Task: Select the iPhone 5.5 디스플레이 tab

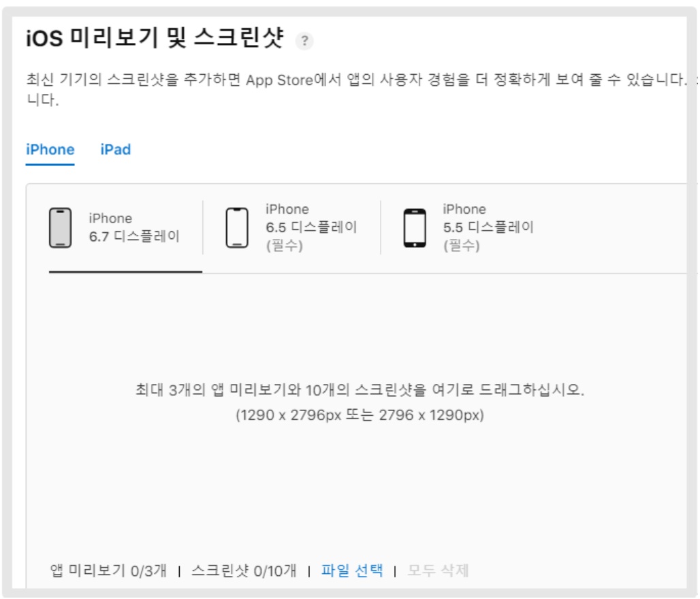Action: click(468, 227)
